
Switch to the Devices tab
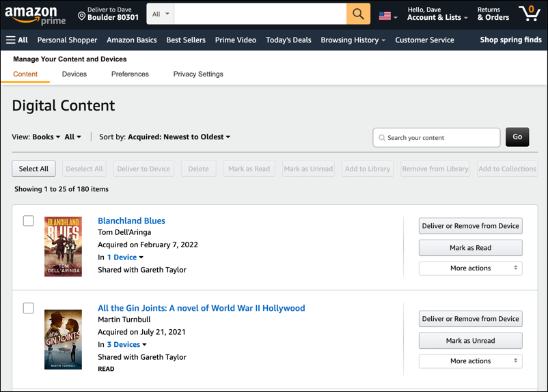pyautogui.click(x=74, y=74)
